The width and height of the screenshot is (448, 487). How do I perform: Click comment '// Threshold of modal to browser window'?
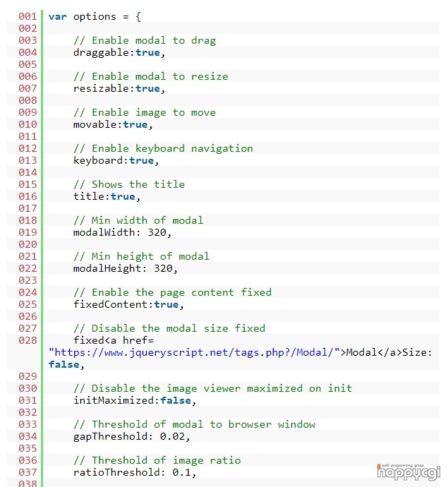[194, 425]
